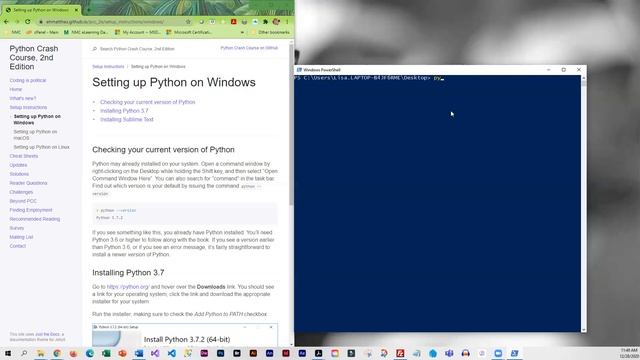
Task: Open the NMC eLearning bookmark
Action: [x=86, y=32]
